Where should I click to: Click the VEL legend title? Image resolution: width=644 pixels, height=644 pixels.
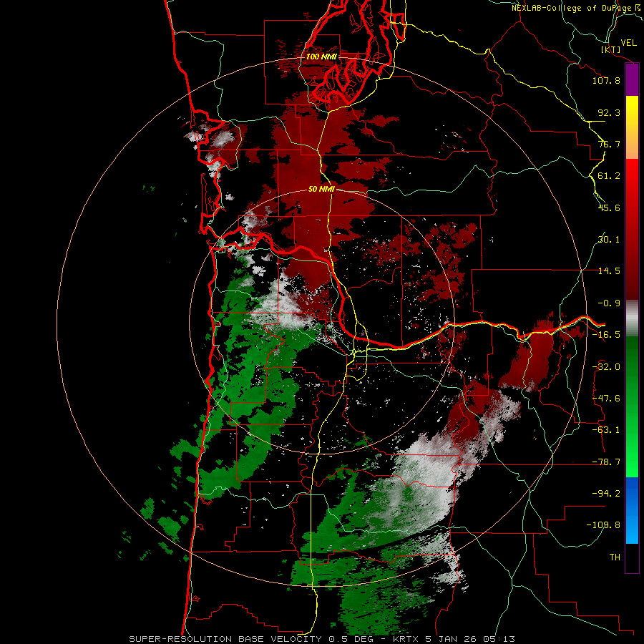628,43
